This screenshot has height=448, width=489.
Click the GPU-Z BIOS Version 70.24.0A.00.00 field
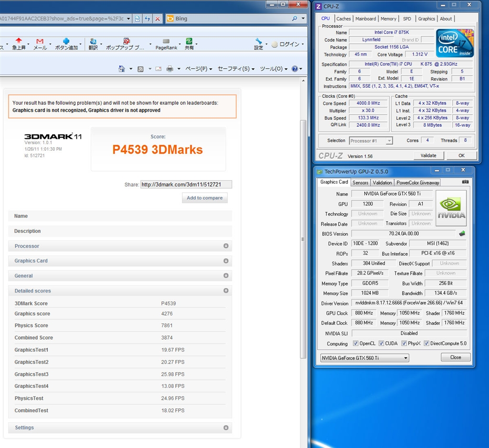[x=404, y=233]
